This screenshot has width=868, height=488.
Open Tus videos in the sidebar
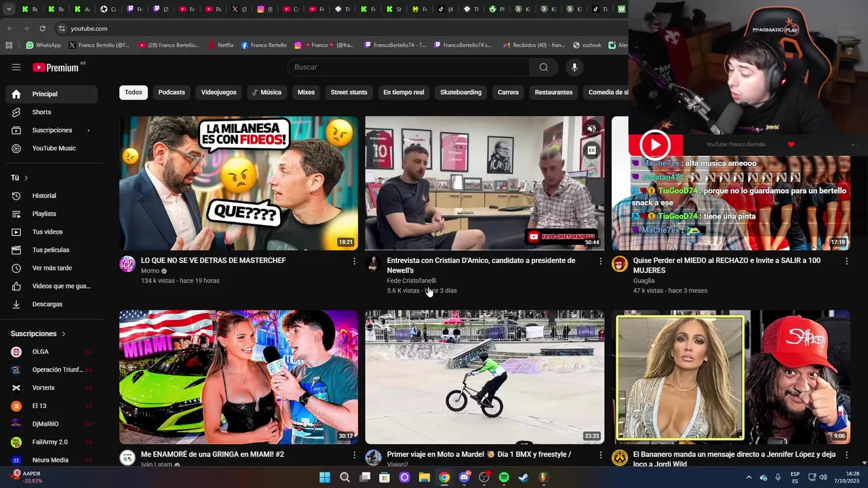pyautogui.click(x=52, y=232)
